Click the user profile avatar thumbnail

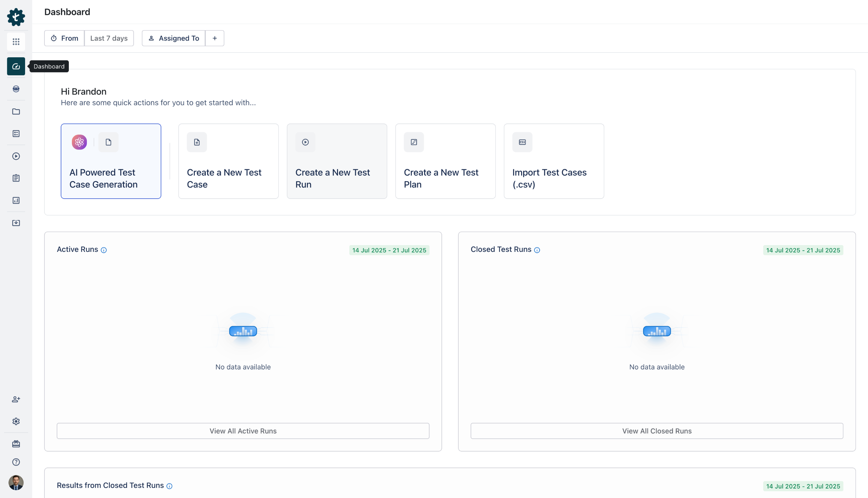click(x=16, y=483)
